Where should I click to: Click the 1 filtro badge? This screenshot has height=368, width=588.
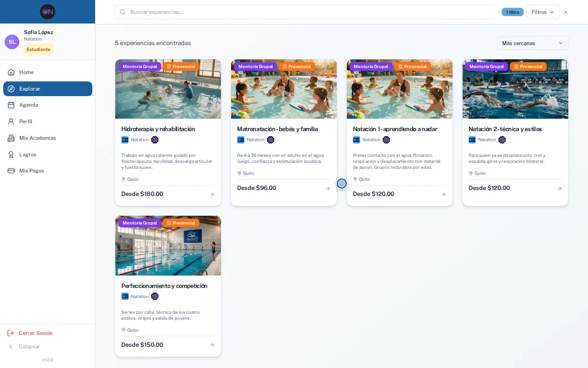(513, 12)
